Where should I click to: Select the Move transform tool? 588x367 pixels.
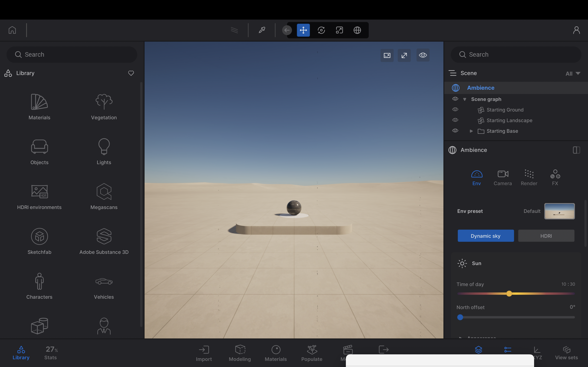pyautogui.click(x=303, y=30)
